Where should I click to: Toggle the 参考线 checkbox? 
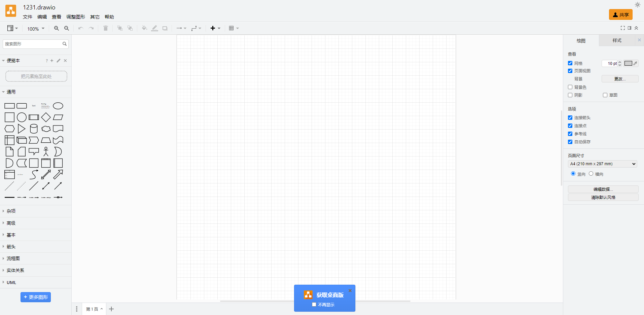570,134
